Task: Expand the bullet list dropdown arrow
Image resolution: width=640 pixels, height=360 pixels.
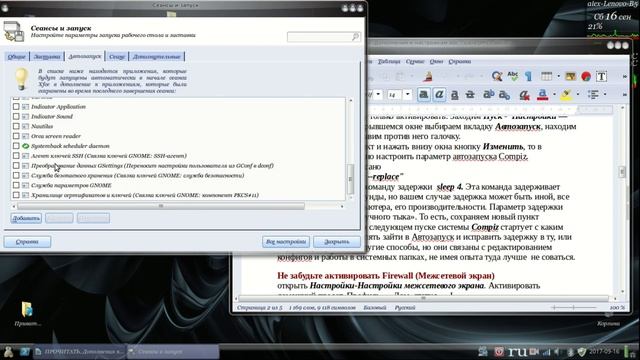Action: [605, 95]
